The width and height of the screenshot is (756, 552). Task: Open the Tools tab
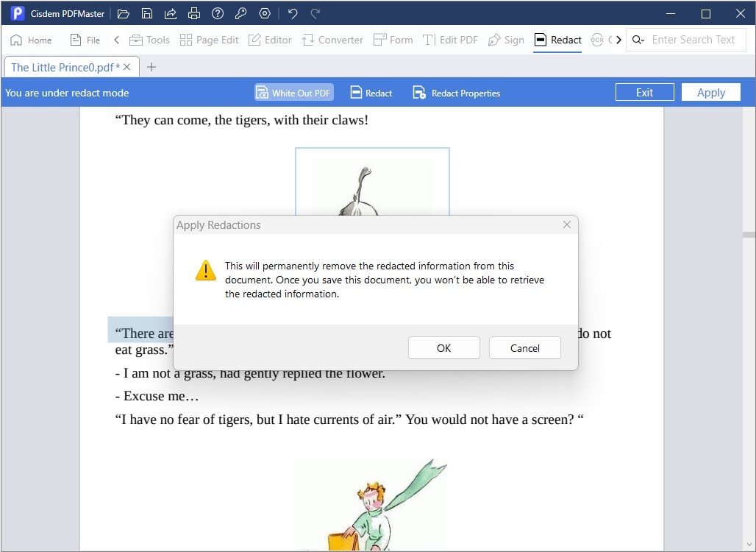coord(149,40)
